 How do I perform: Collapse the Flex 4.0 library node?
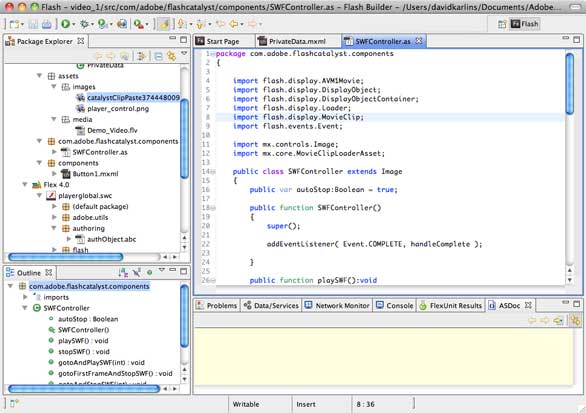25,185
